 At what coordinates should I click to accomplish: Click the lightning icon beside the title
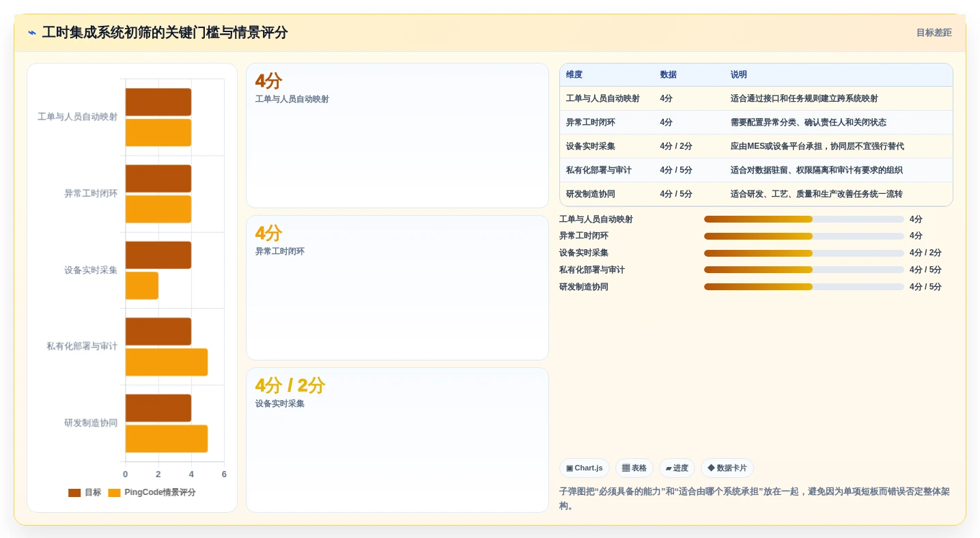pyautogui.click(x=32, y=33)
